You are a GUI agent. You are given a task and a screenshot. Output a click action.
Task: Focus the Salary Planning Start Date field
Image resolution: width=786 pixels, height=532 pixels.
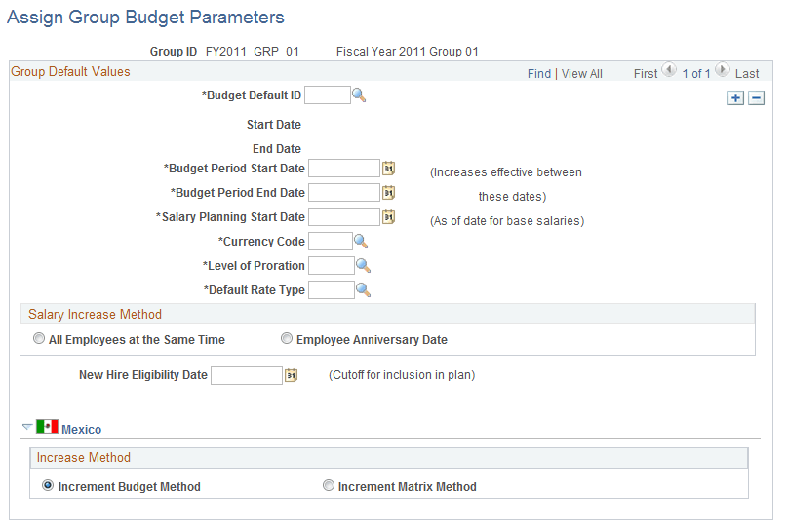[x=344, y=217]
